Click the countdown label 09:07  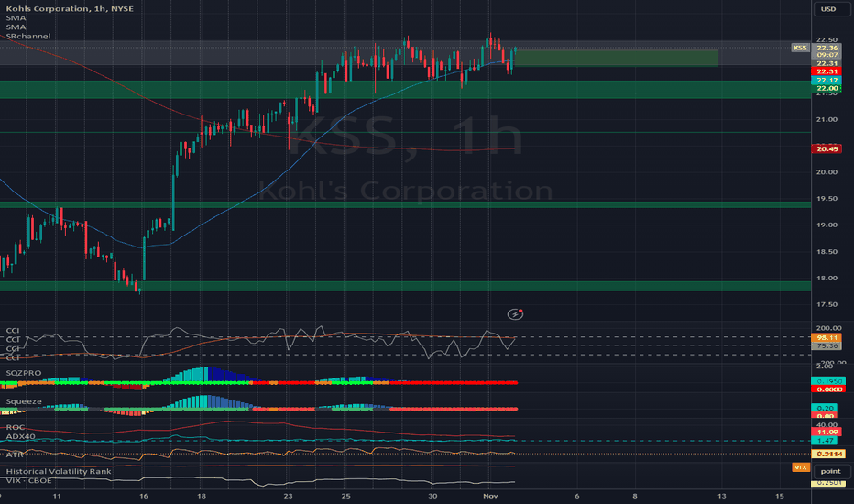coord(827,55)
